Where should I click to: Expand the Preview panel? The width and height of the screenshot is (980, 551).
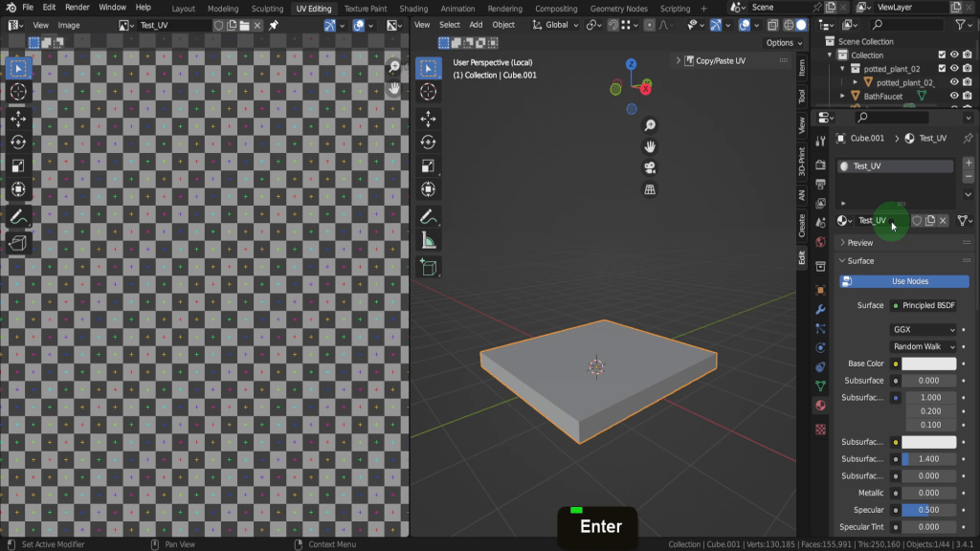[859, 243]
